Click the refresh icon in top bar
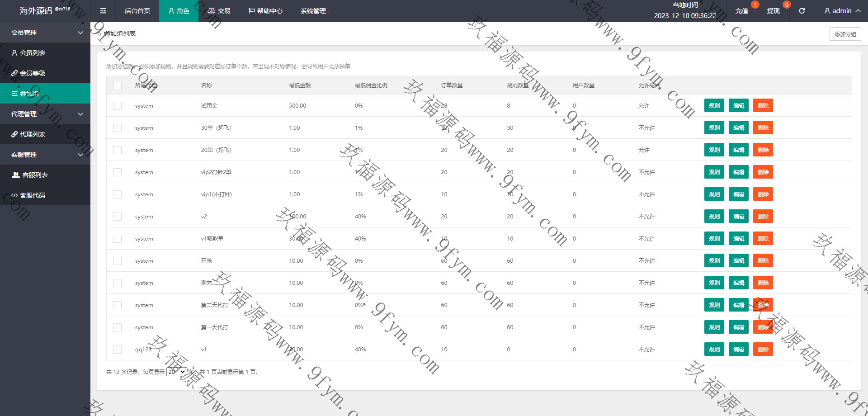This screenshot has width=868, height=416. (x=802, y=11)
